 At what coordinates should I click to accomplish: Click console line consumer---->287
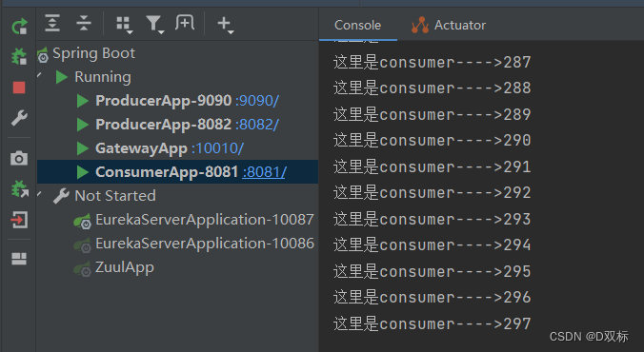(433, 63)
